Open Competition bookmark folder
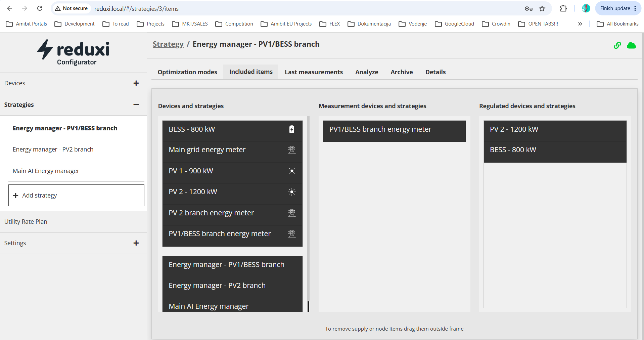644x340 pixels. 234,24
